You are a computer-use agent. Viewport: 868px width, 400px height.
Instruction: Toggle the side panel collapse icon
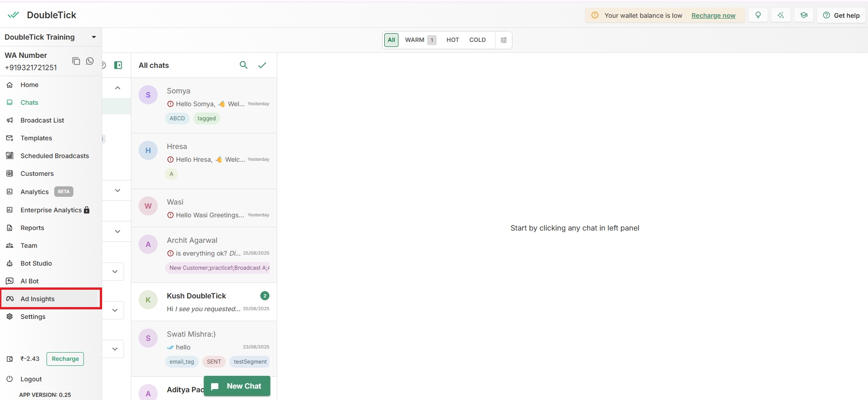pos(118,65)
